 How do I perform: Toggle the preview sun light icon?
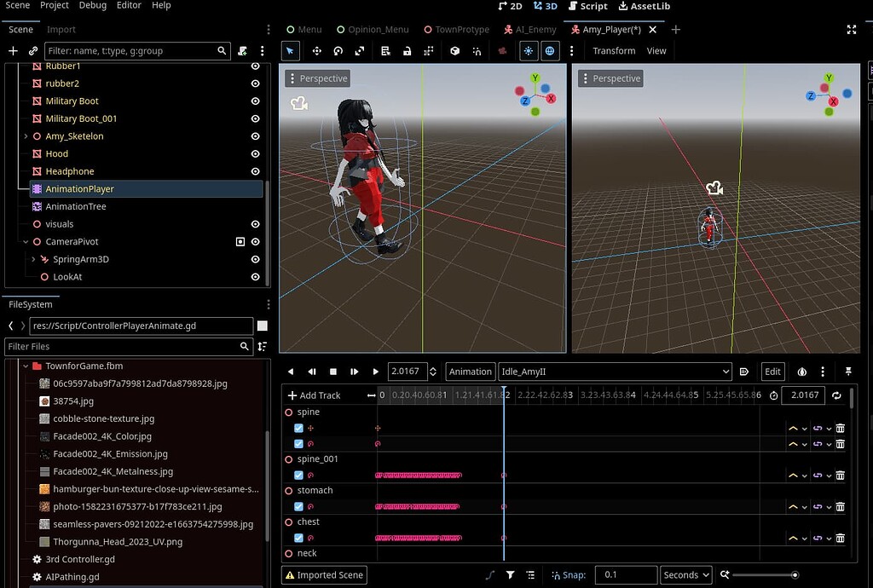528,50
